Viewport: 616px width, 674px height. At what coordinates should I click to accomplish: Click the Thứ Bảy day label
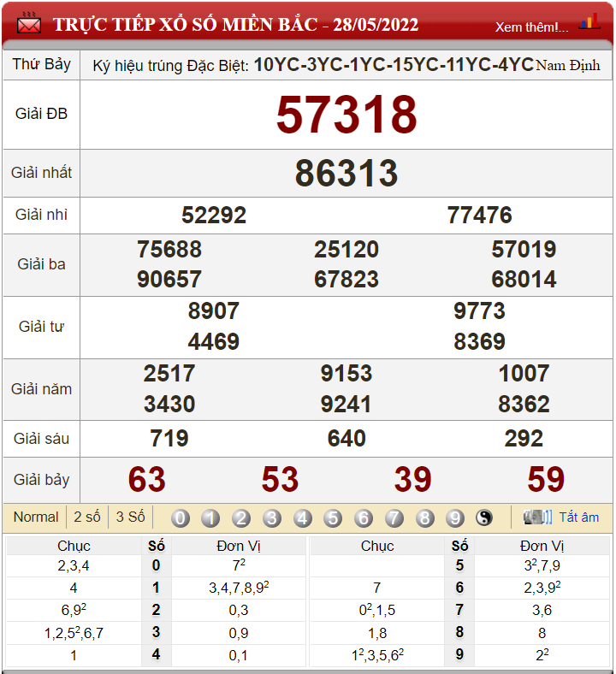41,64
